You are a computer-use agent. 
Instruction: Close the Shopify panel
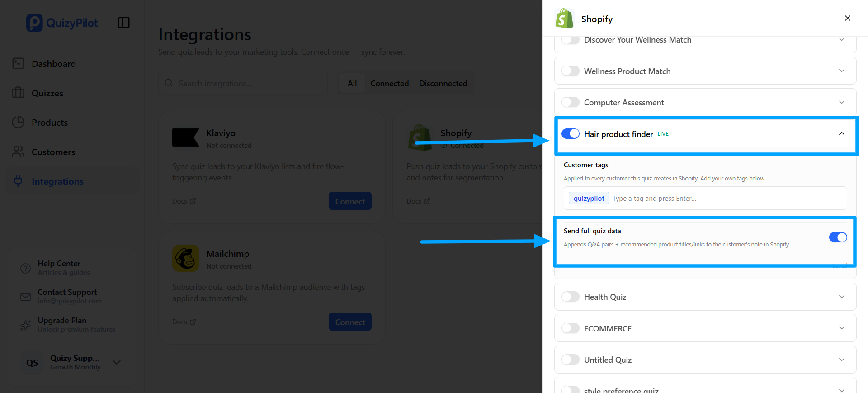(848, 18)
